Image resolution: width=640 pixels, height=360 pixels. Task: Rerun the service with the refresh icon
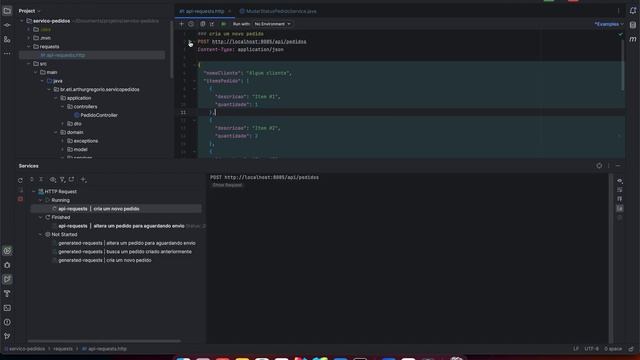[20, 180]
